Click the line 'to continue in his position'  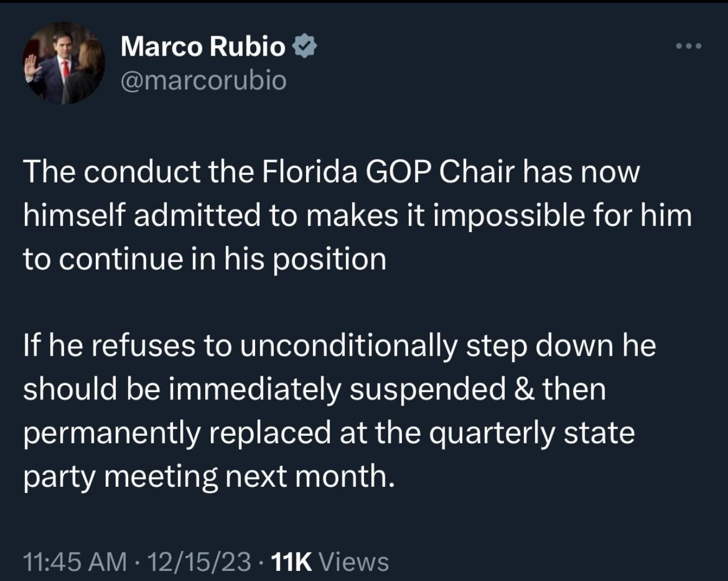point(205,260)
